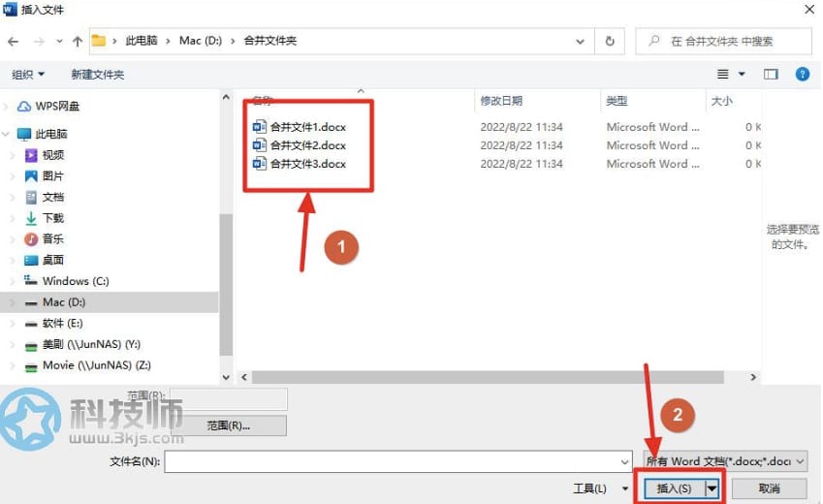Select 此电脑 in the address path
The width and height of the screenshot is (823, 504).
point(142,41)
